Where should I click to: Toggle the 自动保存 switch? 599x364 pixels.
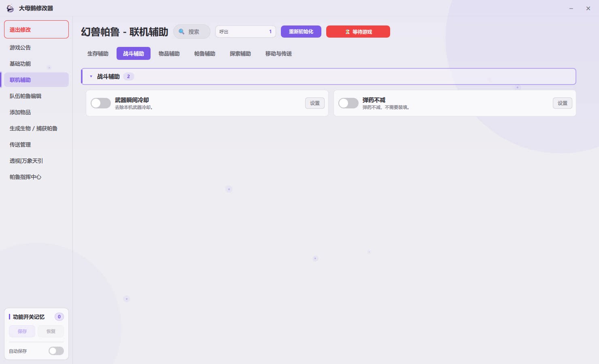click(56, 351)
